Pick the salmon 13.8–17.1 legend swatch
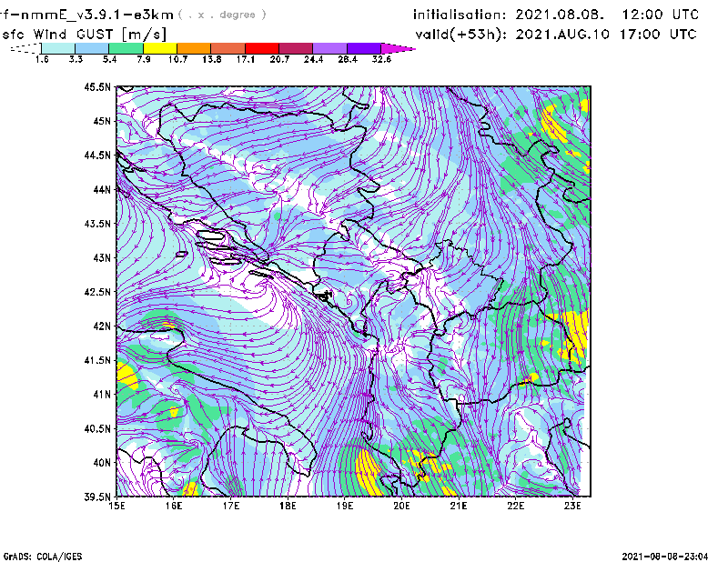728x562 pixels. click(228, 48)
